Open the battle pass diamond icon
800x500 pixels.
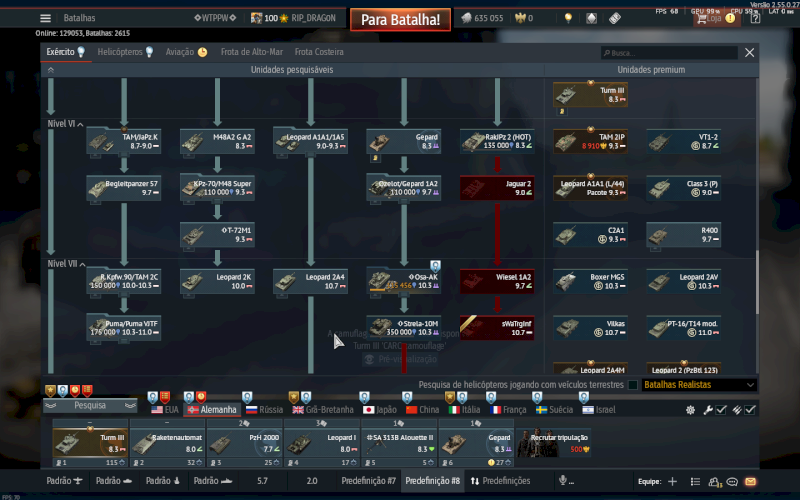click(x=591, y=18)
